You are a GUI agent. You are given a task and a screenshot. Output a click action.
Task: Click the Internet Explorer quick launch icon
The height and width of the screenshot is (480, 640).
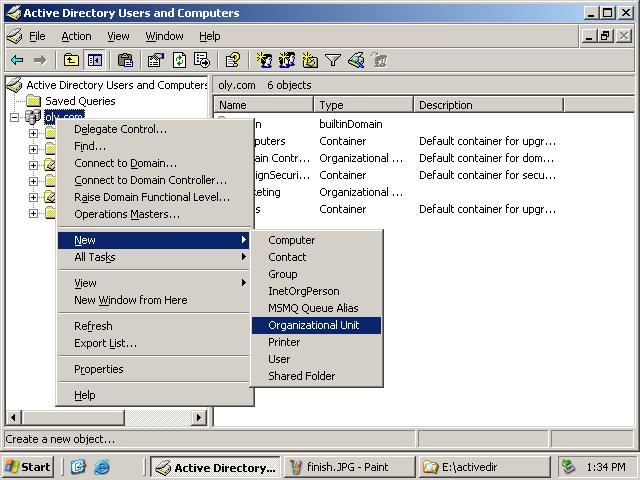102,467
